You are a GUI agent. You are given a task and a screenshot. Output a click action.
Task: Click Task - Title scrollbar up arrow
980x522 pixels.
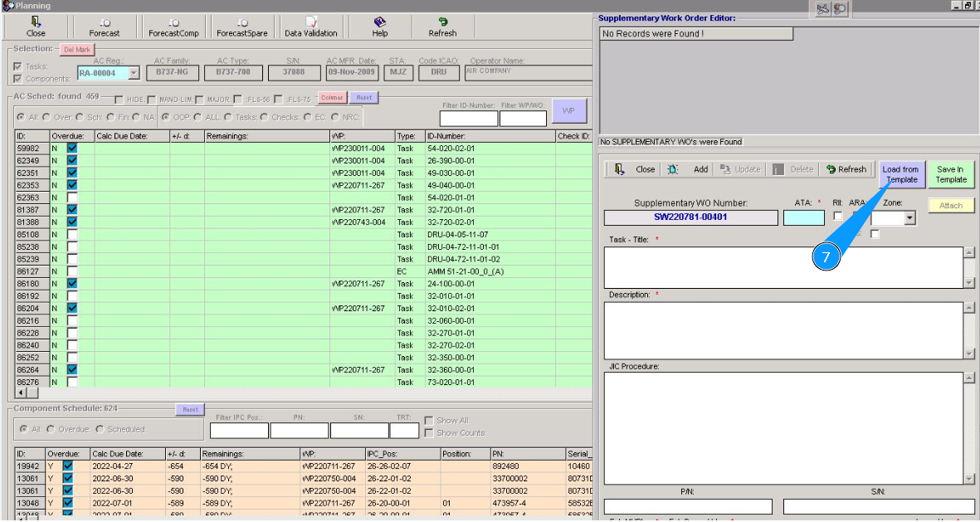(968, 252)
